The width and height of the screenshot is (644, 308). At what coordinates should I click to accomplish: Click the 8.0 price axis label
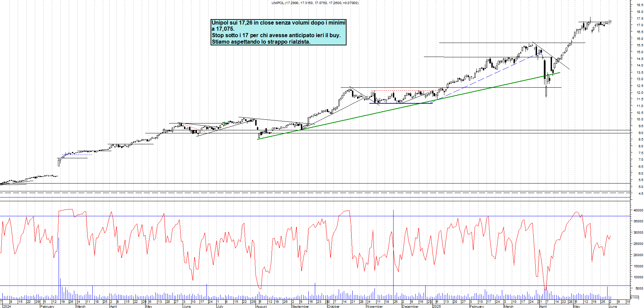click(641, 146)
